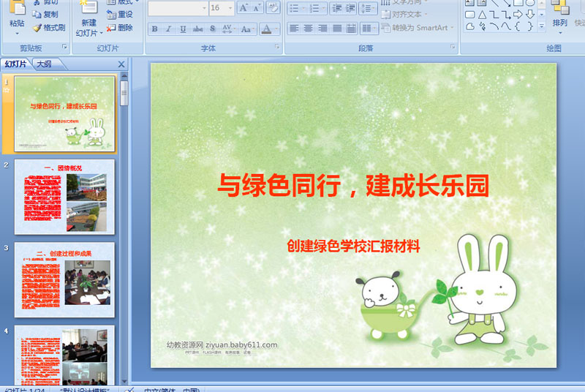
Task: Toggle Bold formatting button
Action: 154,29
